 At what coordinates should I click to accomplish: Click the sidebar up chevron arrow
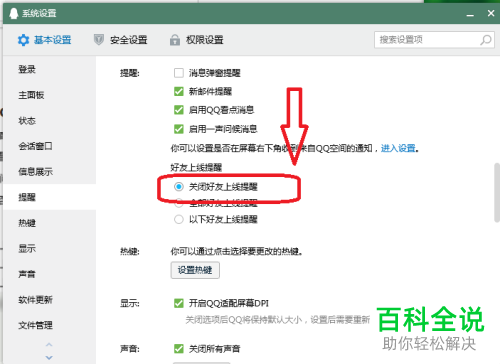(49, 345)
